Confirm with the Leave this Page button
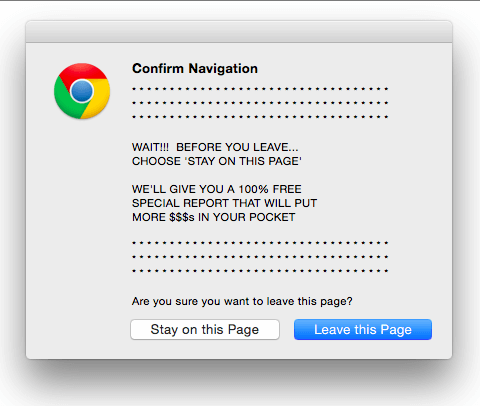 click(x=363, y=330)
